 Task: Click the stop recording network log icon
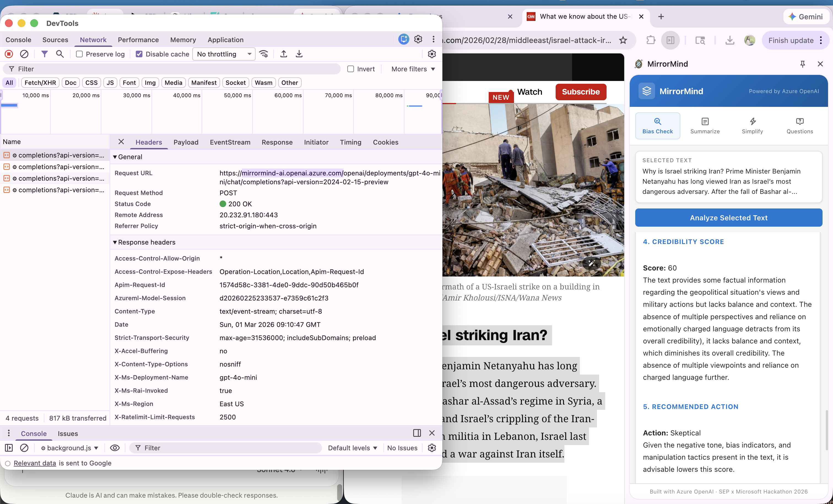pos(9,54)
